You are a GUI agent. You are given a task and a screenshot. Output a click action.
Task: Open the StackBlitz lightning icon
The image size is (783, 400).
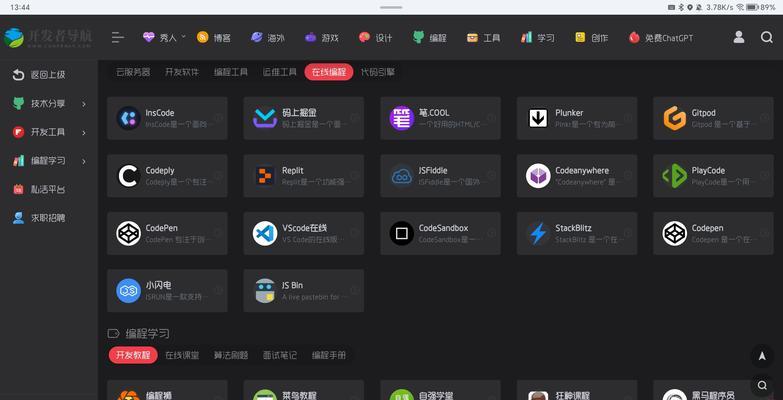pos(538,233)
